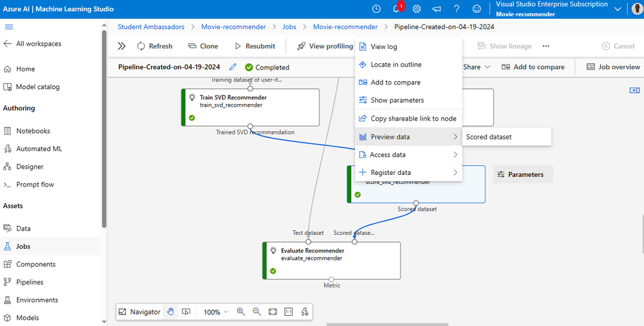
Task: Open Prompt flow in sidebar
Action: coord(29,185)
